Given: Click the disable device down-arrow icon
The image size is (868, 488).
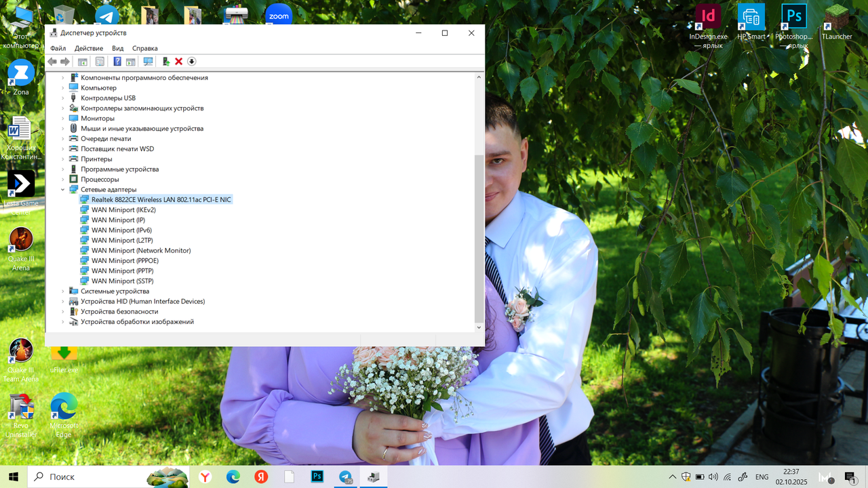Looking at the screenshot, I should (192, 62).
